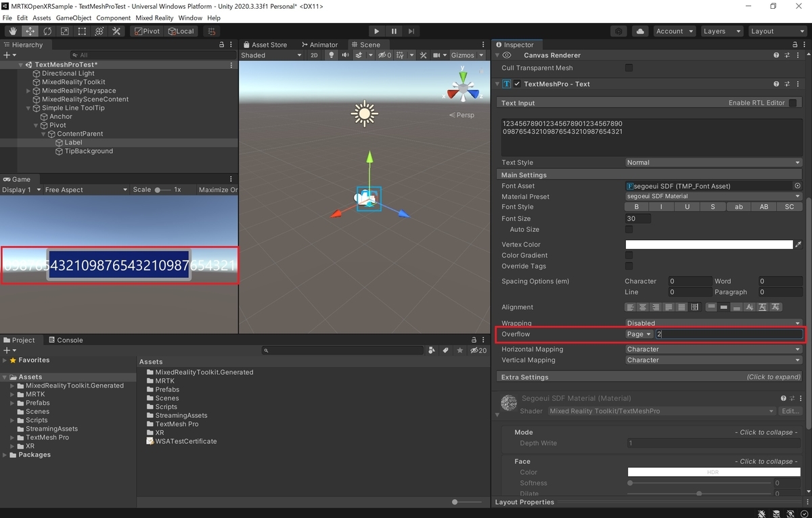Open the Overflow Page dropdown
This screenshot has height=518, width=812.
tap(639, 334)
